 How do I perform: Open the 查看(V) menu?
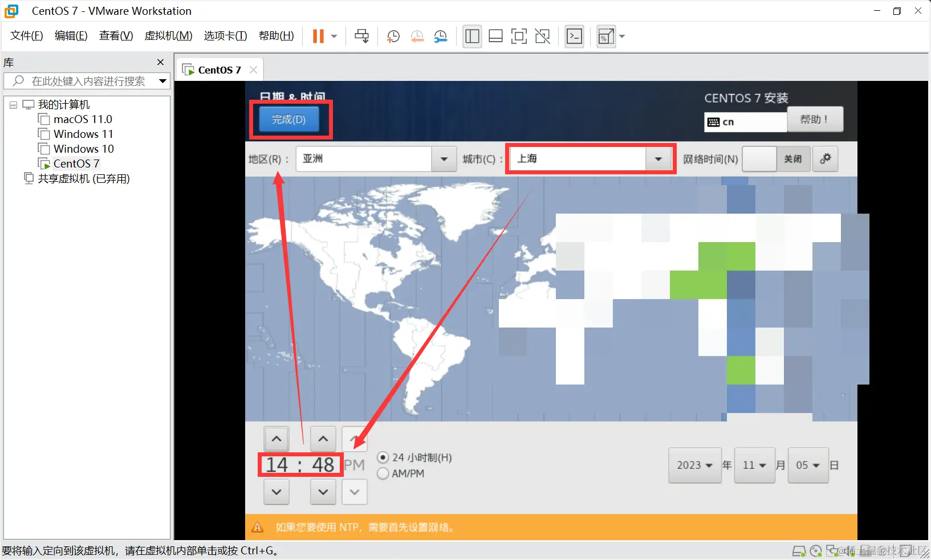pyautogui.click(x=116, y=36)
